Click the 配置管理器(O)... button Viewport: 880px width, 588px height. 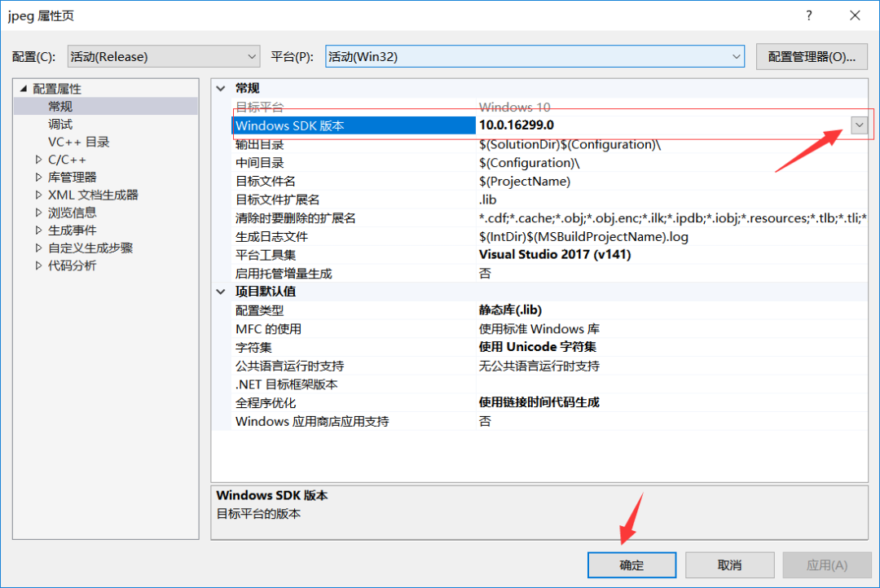(x=812, y=56)
